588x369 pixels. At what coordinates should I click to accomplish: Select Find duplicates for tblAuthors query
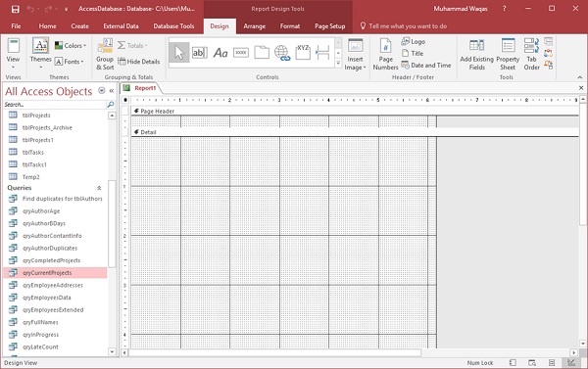coord(63,199)
